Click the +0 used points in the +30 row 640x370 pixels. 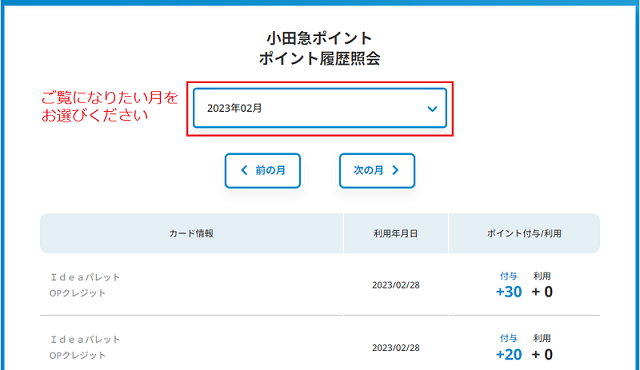542,292
